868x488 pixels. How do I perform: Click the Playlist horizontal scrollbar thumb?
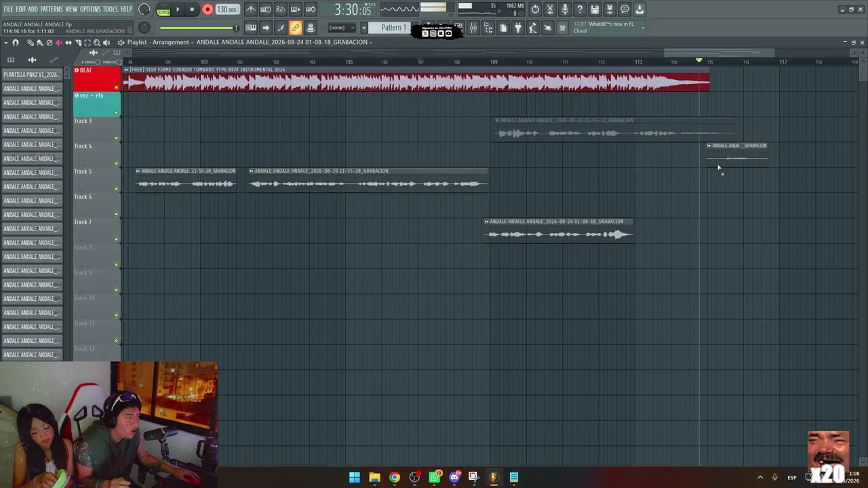point(719,53)
